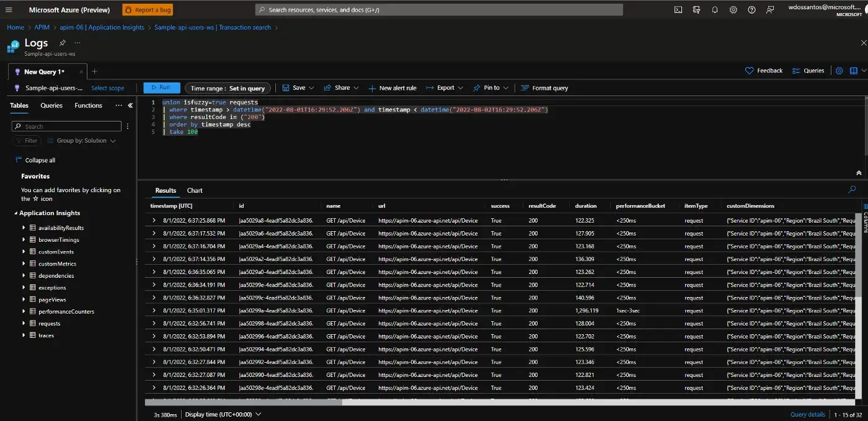Open the Display time (UTC+00:00) dropdown
Image resolution: width=868 pixels, height=421 pixels.
click(x=223, y=414)
